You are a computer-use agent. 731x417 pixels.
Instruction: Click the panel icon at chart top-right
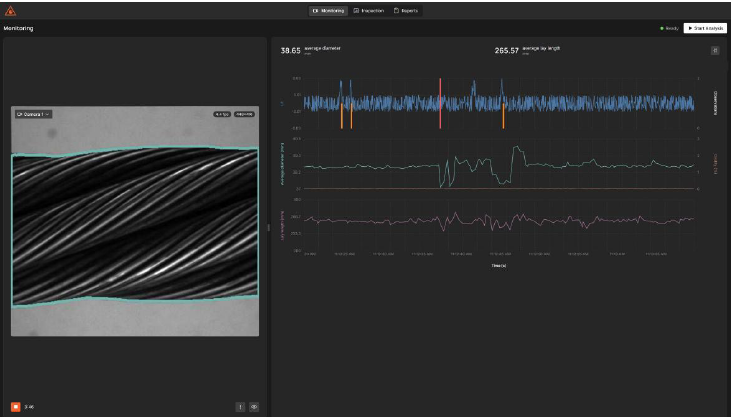tap(715, 50)
